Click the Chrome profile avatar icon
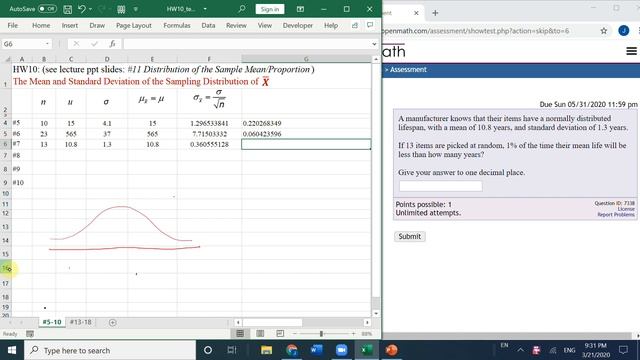Image resolution: width=640 pixels, height=360 pixels. [623, 31]
